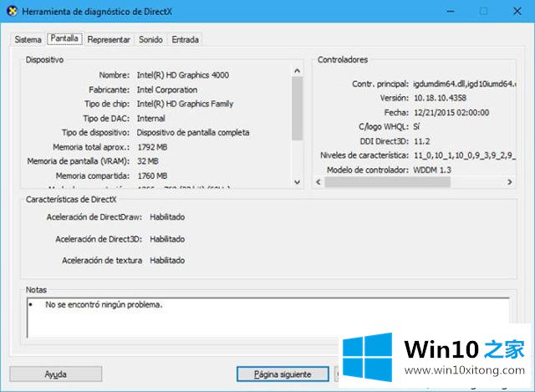Click the Intel(R) HD Graphics Family value
Screen dimensions: 535x392
click(186, 104)
